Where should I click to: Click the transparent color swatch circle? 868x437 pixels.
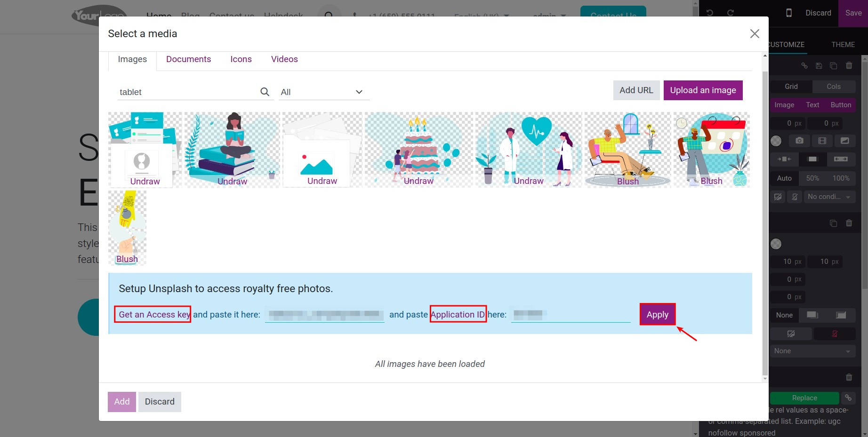(x=776, y=141)
